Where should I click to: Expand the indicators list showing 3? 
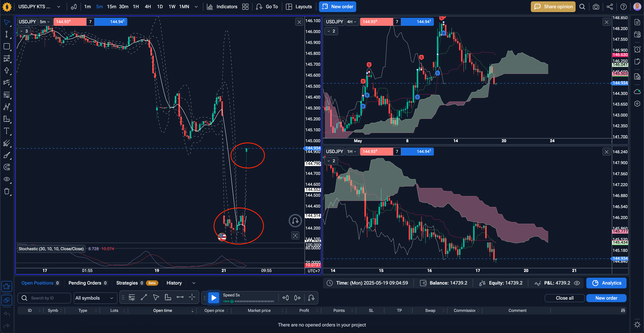tap(24, 31)
